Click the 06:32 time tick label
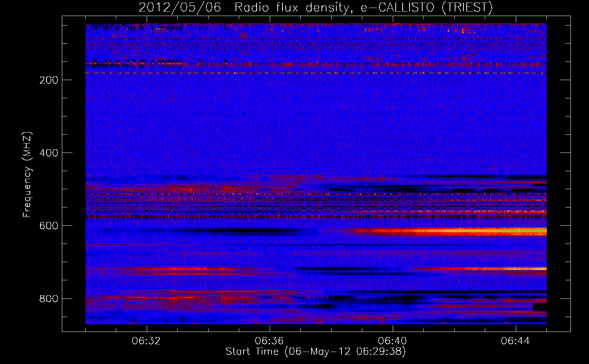This screenshot has width=589, height=364. (146, 341)
